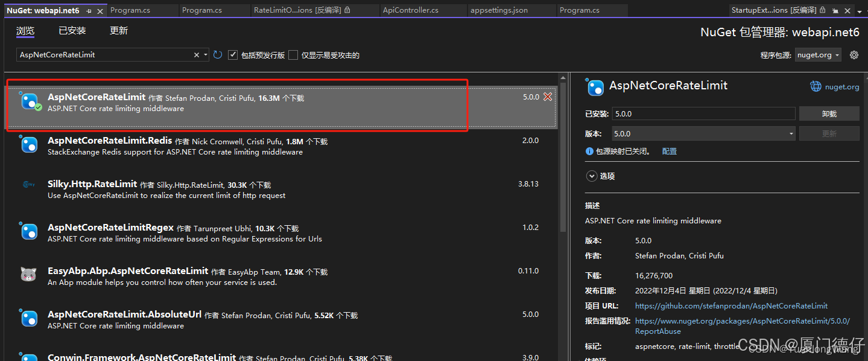Click the lock icon on RateLimitO...ions tab
This screenshot has width=868, height=361.
click(x=347, y=10)
